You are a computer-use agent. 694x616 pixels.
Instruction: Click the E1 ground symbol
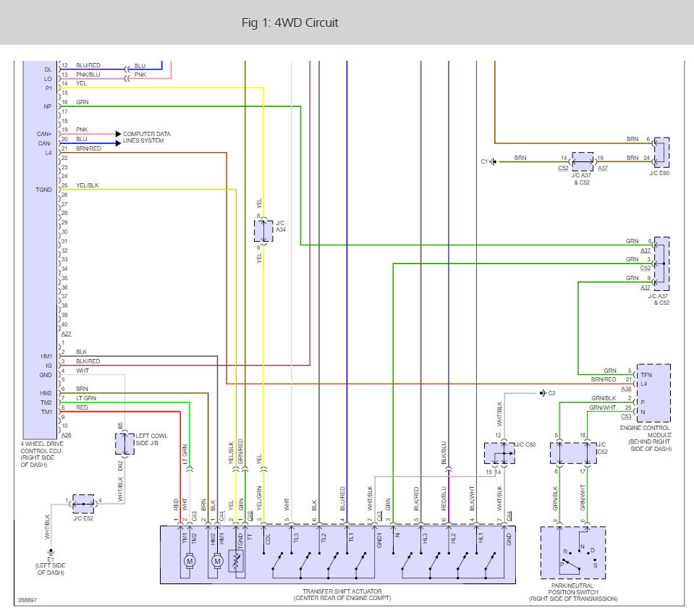click(x=51, y=552)
